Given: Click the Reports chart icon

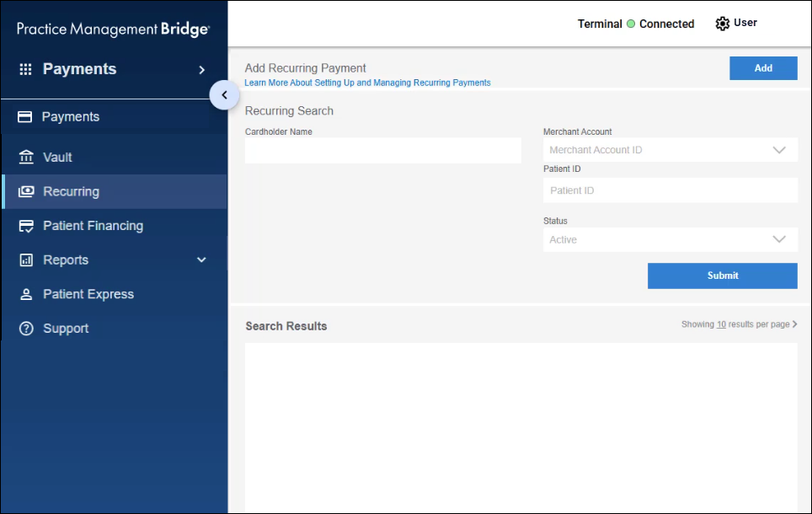Looking at the screenshot, I should (x=24, y=260).
